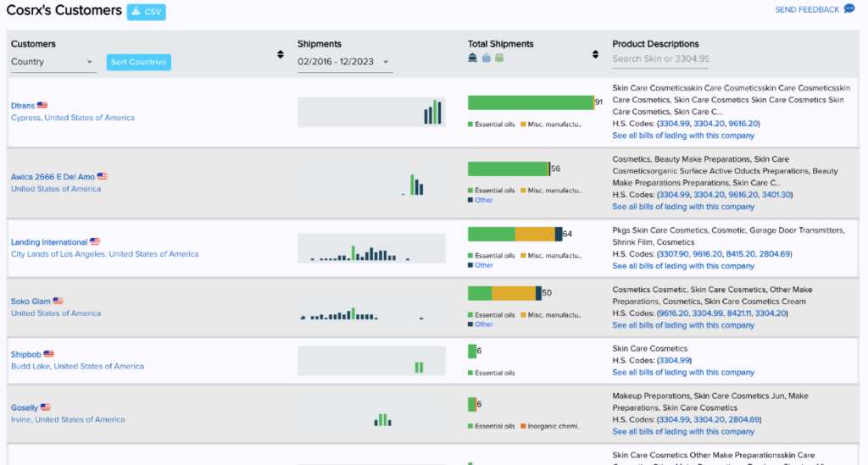Open the Soko Glam customer link
Viewport: 868px width, 465px height.
31,302
